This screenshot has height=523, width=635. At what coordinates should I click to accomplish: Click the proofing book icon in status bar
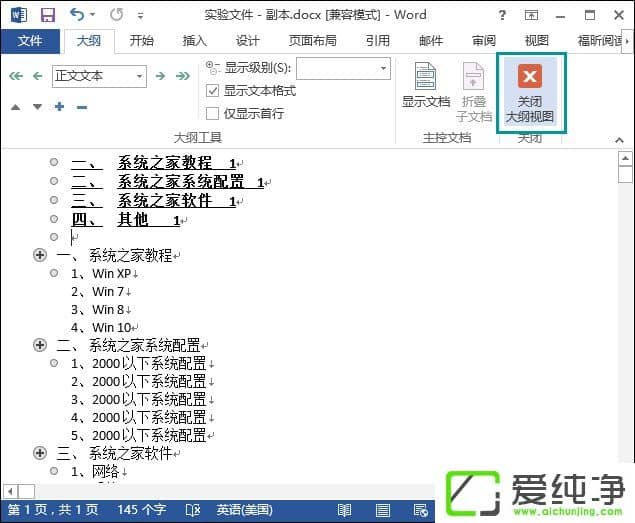[x=193, y=510]
